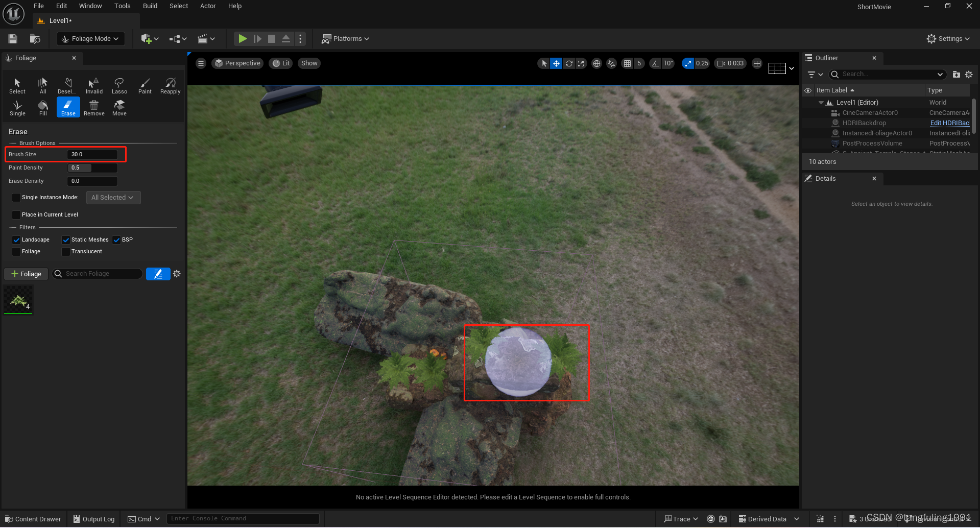Choose the All foliage selection tool

point(43,86)
